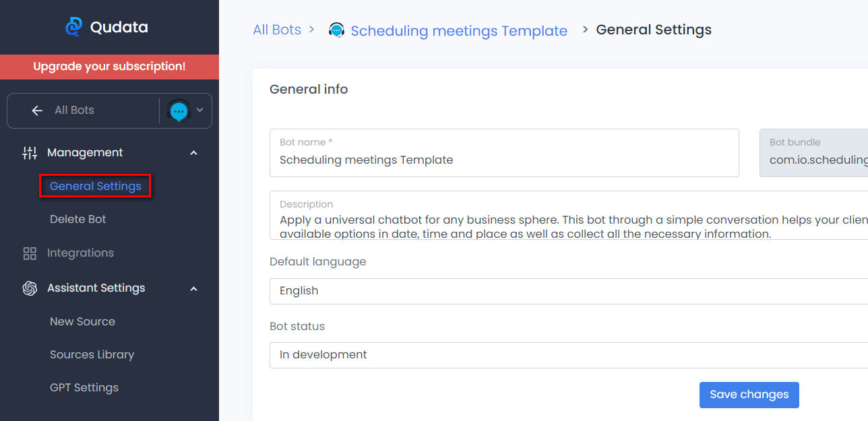Click the headset bot icon in breadcrumb
The width and height of the screenshot is (868, 421).
[336, 30]
